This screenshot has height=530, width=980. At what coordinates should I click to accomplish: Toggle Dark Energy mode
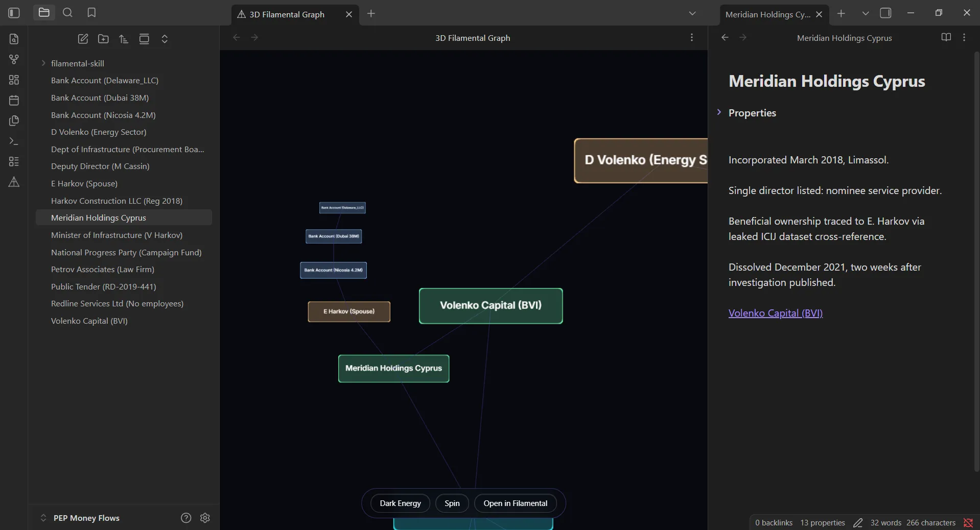(401, 503)
